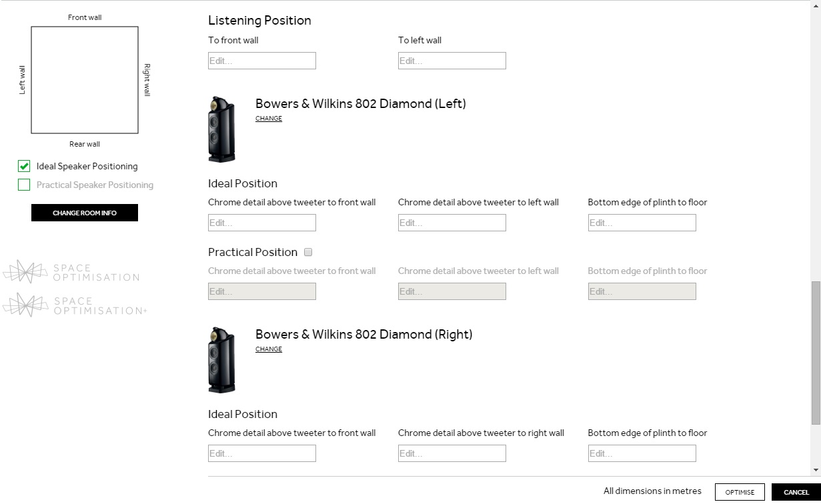This screenshot has width=821, height=504.
Task: Focus Listening Position To left wall field
Action: point(452,61)
